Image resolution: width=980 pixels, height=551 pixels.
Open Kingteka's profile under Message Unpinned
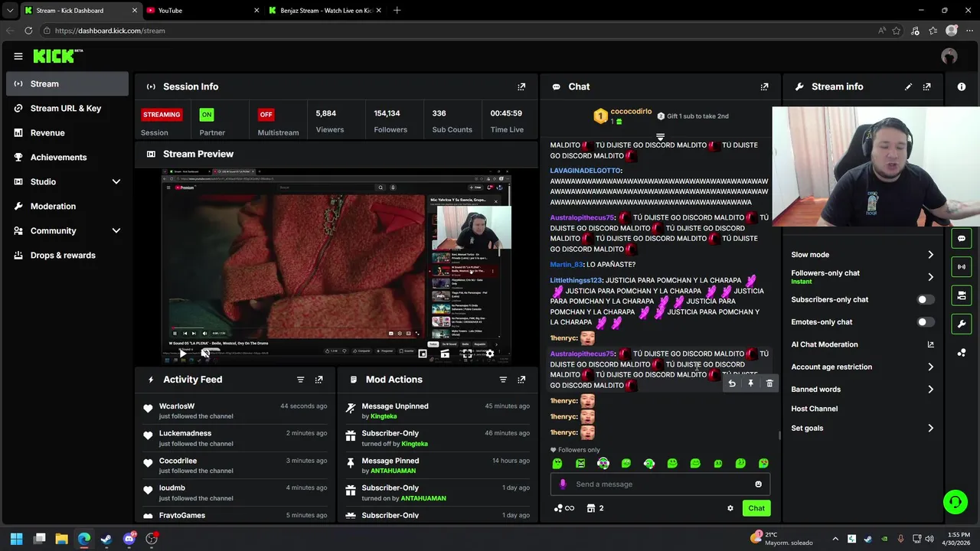pos(384,416)
